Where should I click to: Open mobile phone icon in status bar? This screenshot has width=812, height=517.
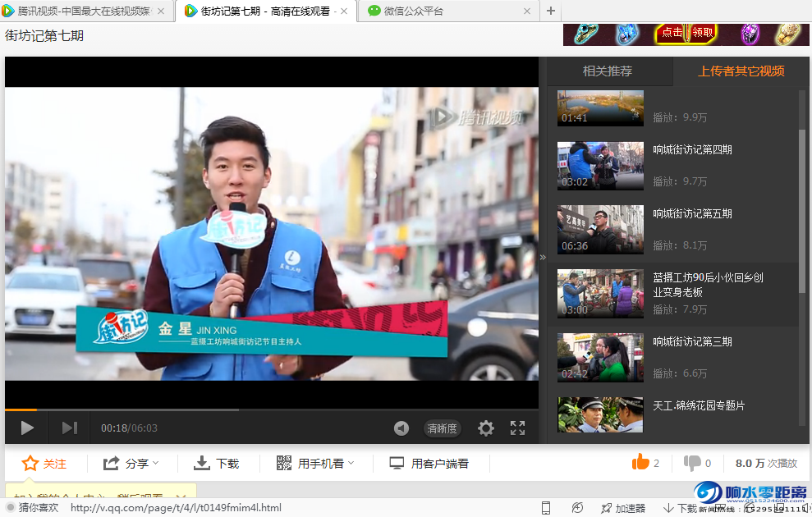tap(546, 508)
